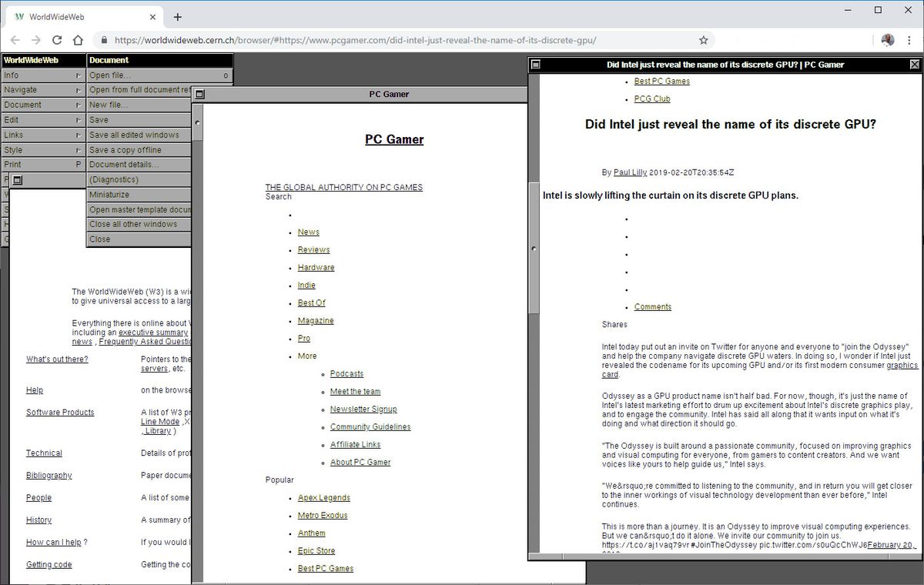View site info via the padlock icon
Viewport: 924px width, 585px height.
click(x=104, y=38)
